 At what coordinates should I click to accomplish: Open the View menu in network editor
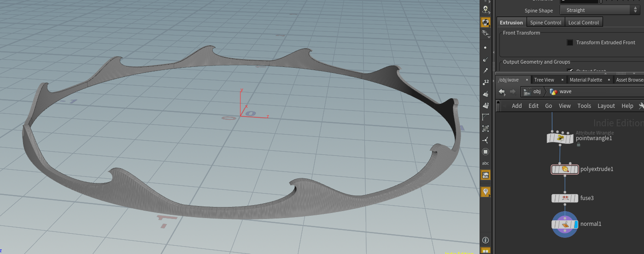coord(565,106)
